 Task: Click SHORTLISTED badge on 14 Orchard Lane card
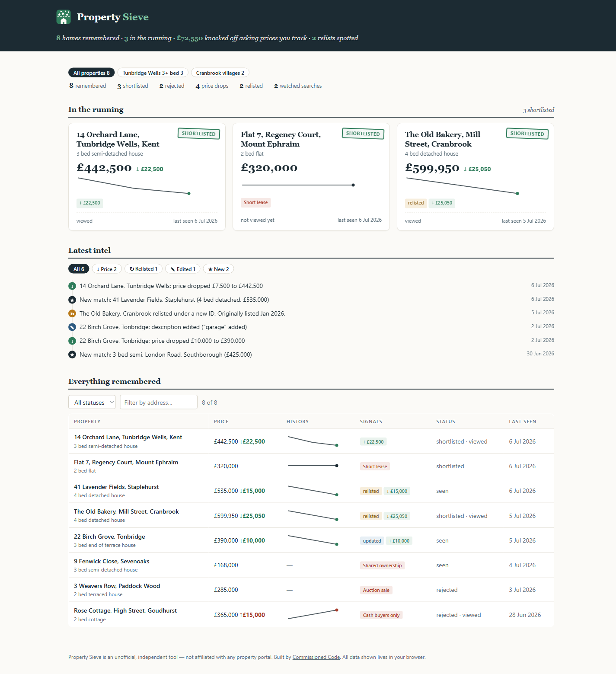[199, 134]
